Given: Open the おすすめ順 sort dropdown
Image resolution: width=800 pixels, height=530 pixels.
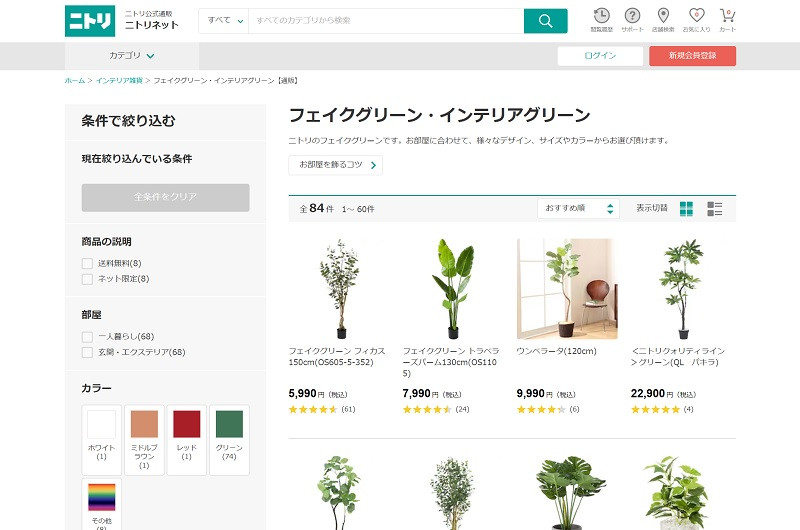Looking at the screenshot, I should pos(578,209).
